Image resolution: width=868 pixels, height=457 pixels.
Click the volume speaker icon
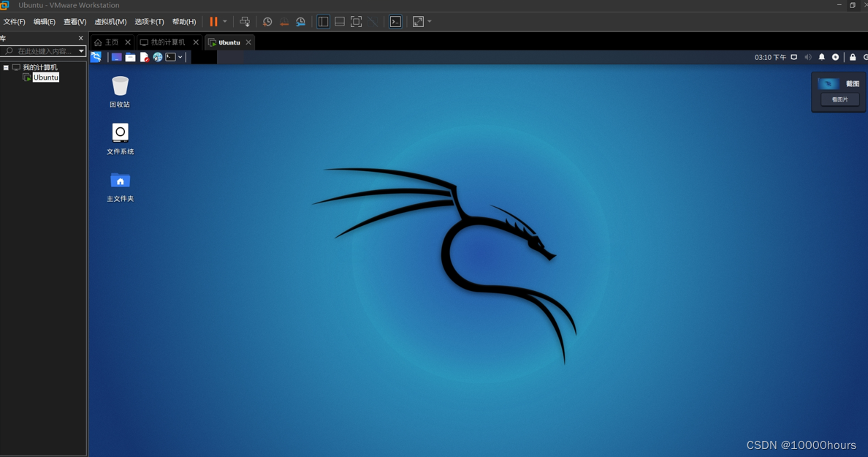[807, 57]
